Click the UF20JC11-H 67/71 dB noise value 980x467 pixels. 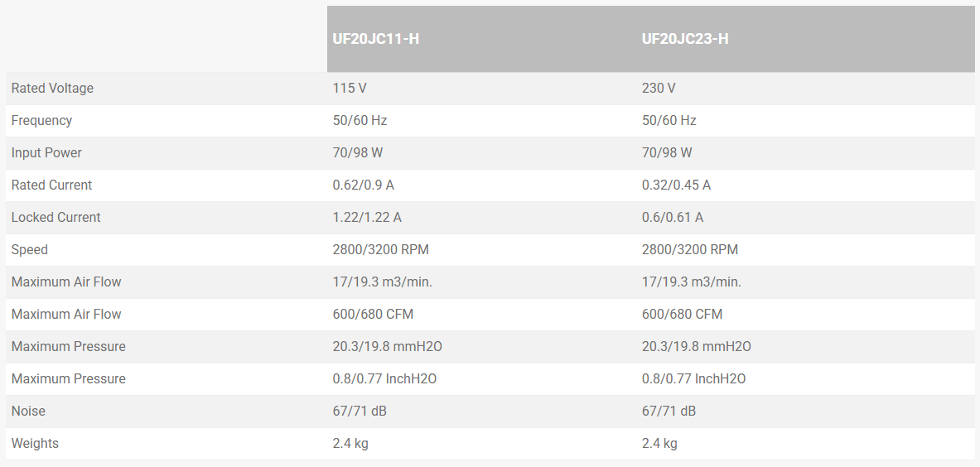360,412
